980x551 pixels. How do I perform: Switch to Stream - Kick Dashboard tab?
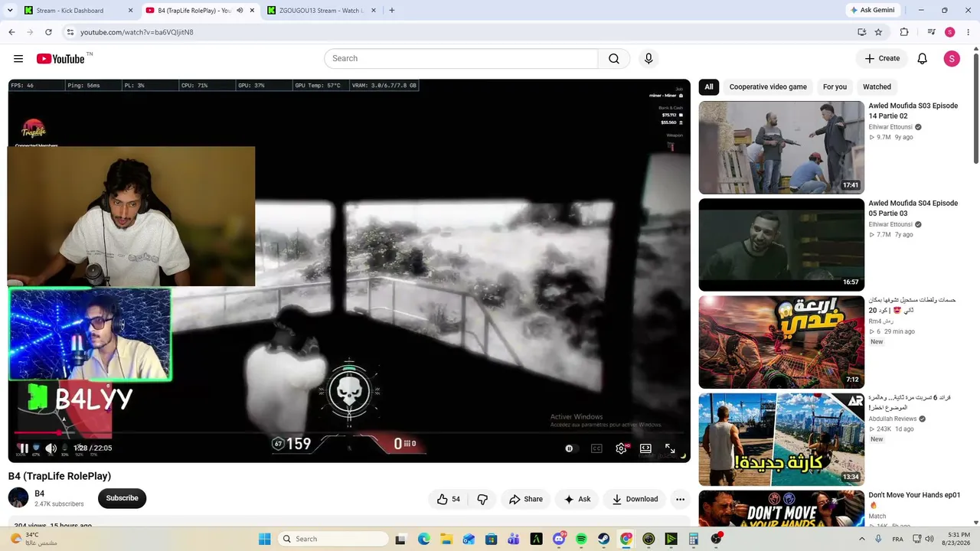click(79, 11)
